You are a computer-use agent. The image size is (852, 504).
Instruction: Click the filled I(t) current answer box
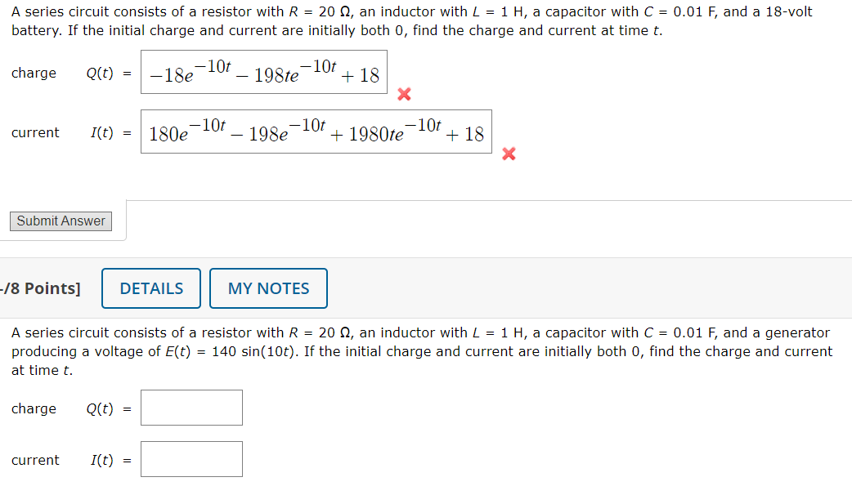(316, 131)
